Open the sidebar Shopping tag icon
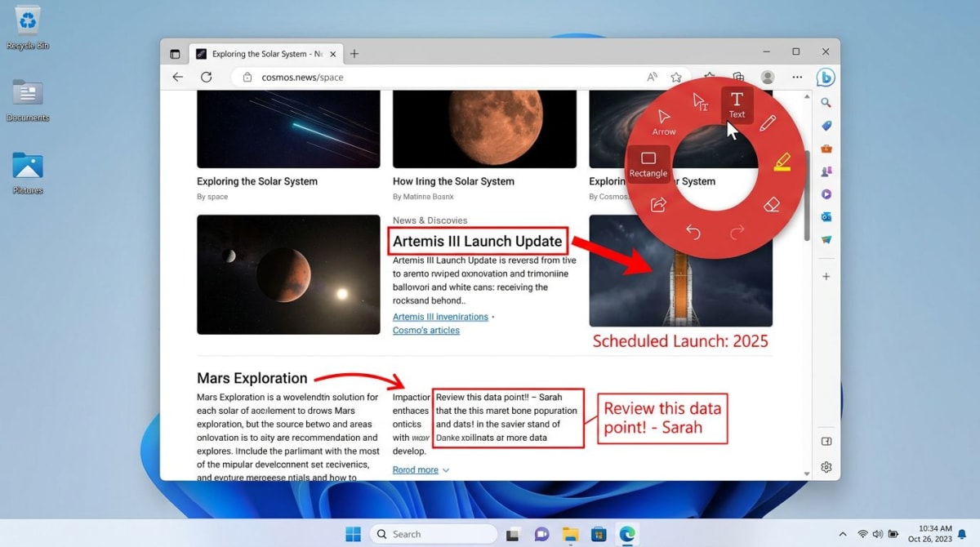The height and width of the screenshot is (547, 980). (826, 126)
